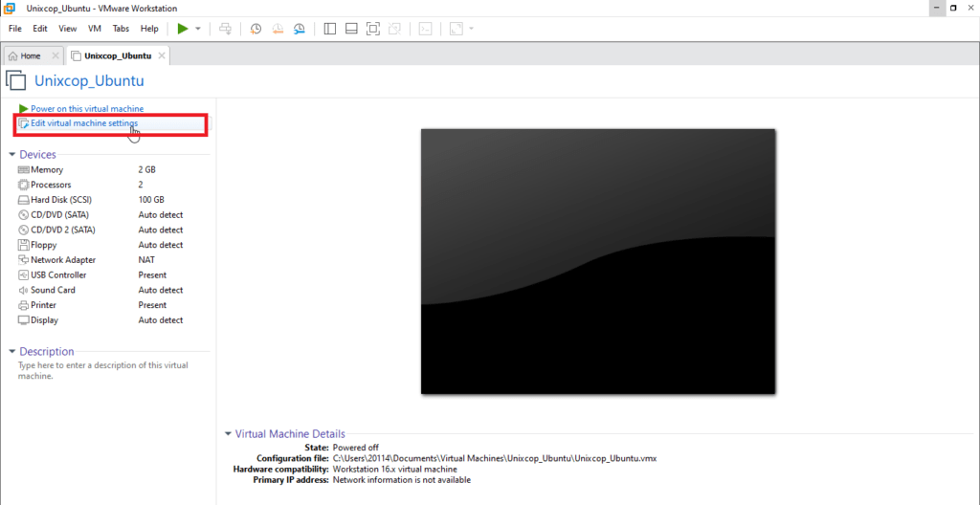
Task: Open the Edit menu
Action: pos(40,29)
